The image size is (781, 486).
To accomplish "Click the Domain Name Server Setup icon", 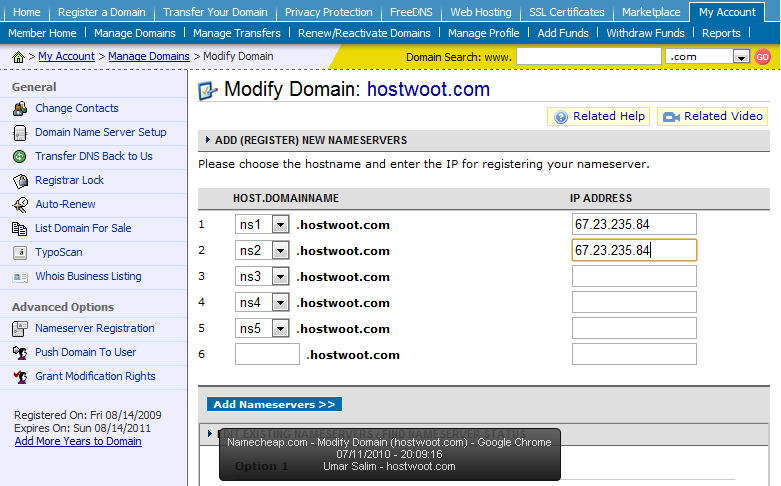I will coord(20,132).
